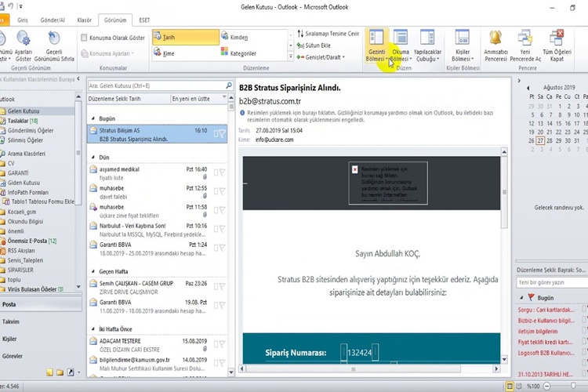
Task: Open Taslaklar folder
Action: pos(23,121)
